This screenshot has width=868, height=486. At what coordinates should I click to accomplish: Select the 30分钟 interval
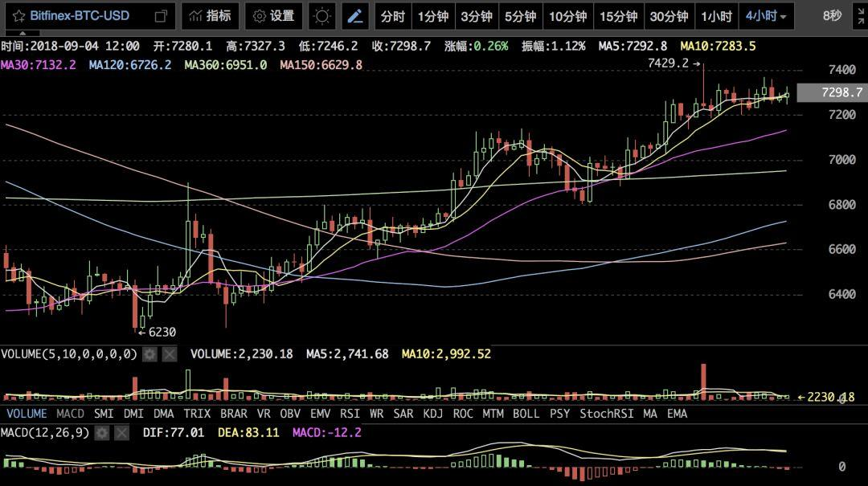tap(669, 16)
